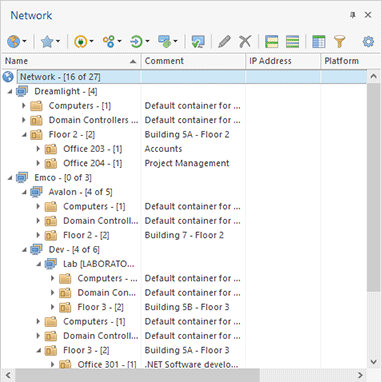382x382 pixels.
Task: Click the funnel filter toolbar icon
Action: [340, 42]
